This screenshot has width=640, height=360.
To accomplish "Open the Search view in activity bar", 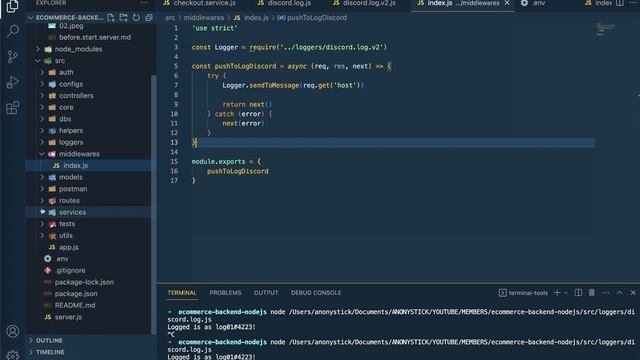I will (13, 31).
